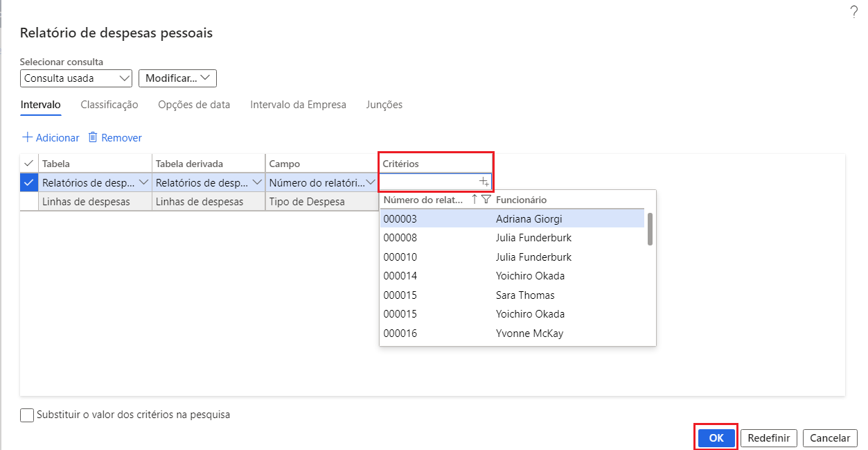This screenshot has width=868, height=450.
Task: Click the lookup list vertical scrollbar
Action: click(650, 229)
